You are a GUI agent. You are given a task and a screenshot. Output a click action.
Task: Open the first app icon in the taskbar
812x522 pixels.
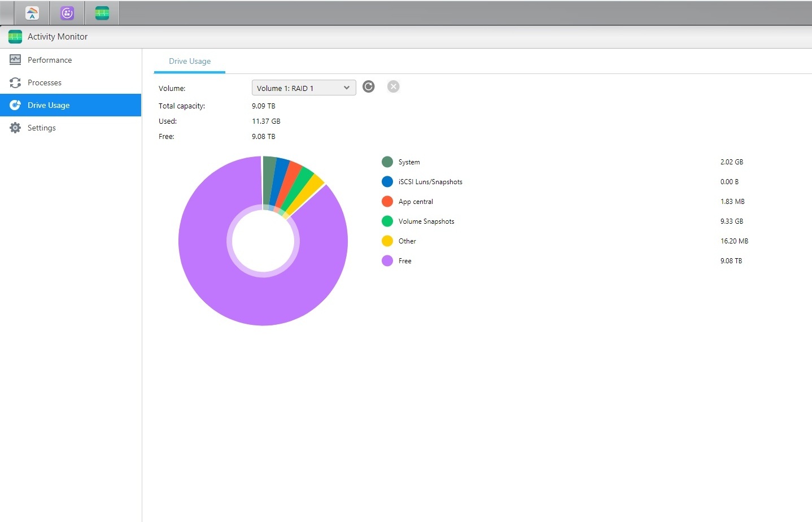32,12
